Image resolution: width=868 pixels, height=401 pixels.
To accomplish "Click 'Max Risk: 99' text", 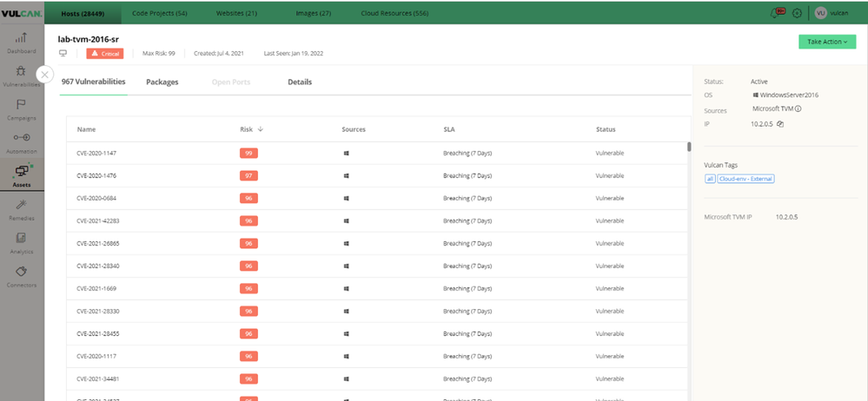I will coord(159,54).
